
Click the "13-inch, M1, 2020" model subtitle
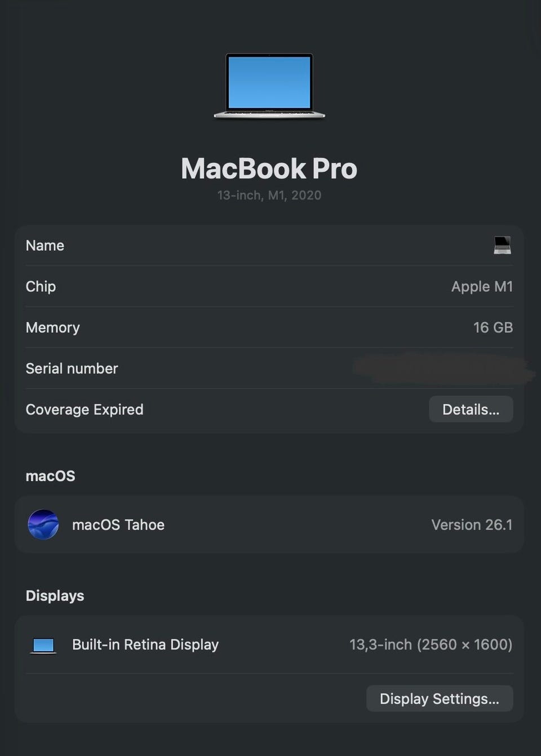[269, 195]
